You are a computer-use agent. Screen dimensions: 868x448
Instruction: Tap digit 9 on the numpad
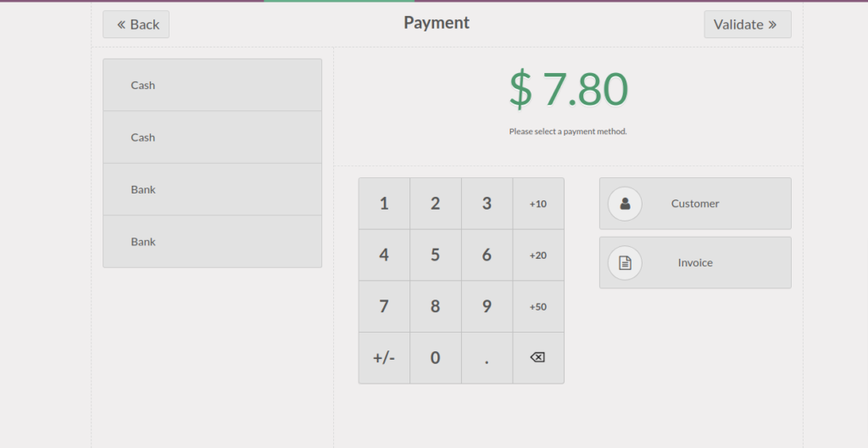click(487, 306)
